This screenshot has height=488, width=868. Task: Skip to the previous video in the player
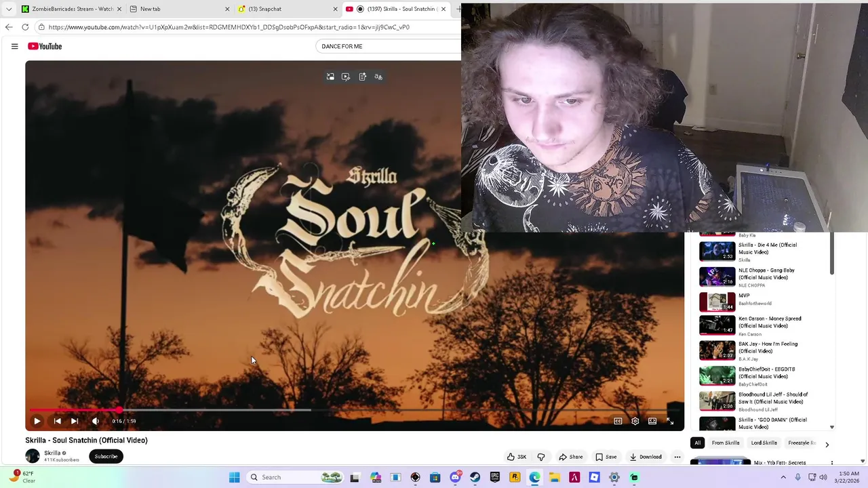click(58, 421)
